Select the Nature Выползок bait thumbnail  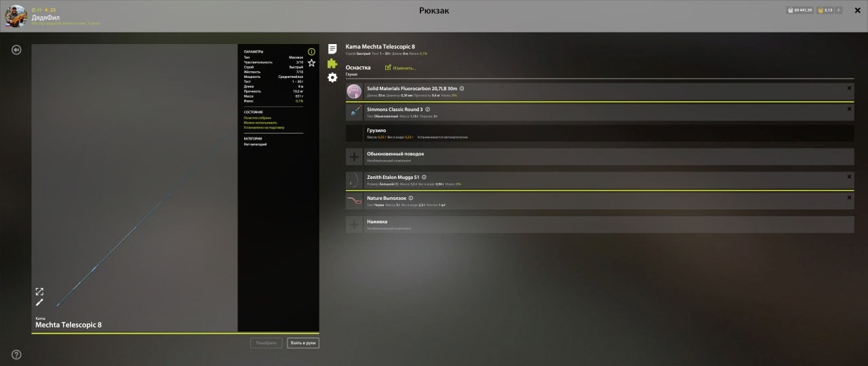click(354, 201)
